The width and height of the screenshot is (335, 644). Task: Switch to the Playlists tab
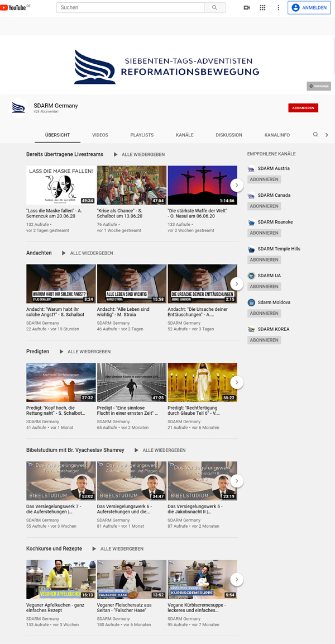[142, 135]
